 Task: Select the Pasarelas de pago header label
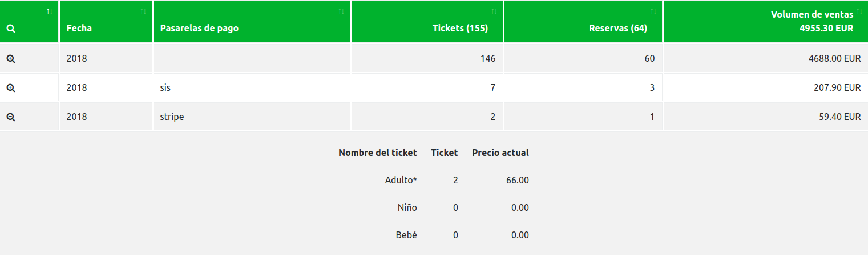(199, 29)
